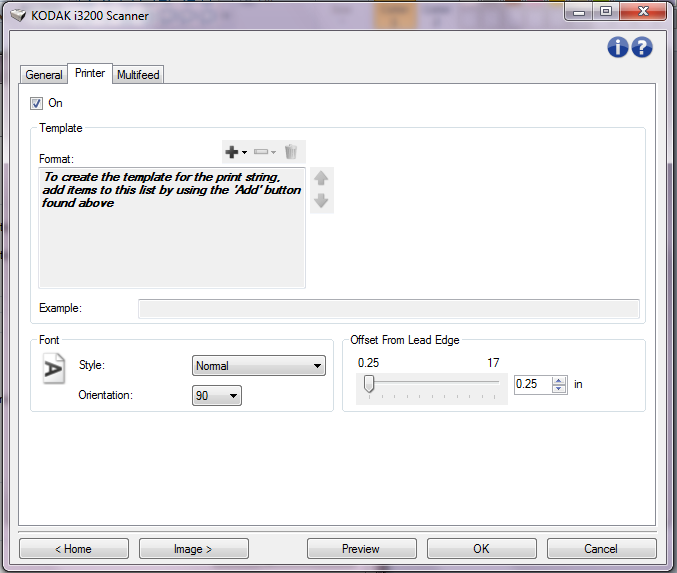
Task: Click the font orientation preview icon
Action: [x=54, y=369]
